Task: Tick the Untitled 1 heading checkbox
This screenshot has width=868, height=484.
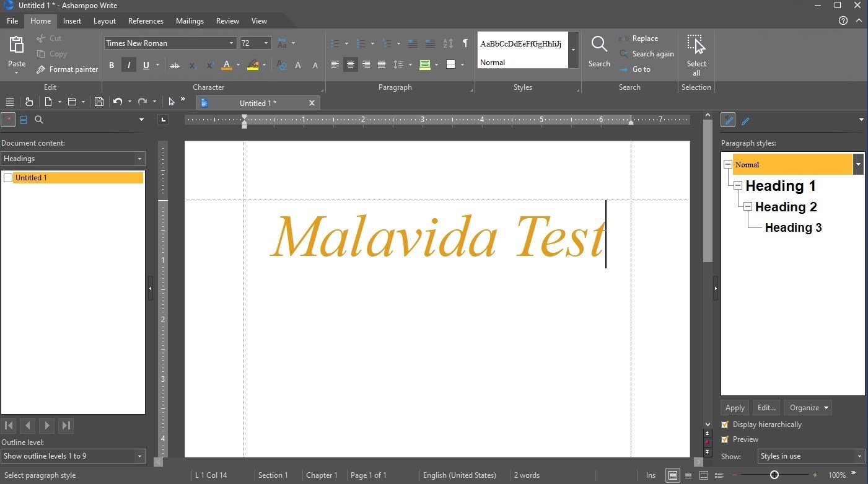Action: click(x=8, y=178)
